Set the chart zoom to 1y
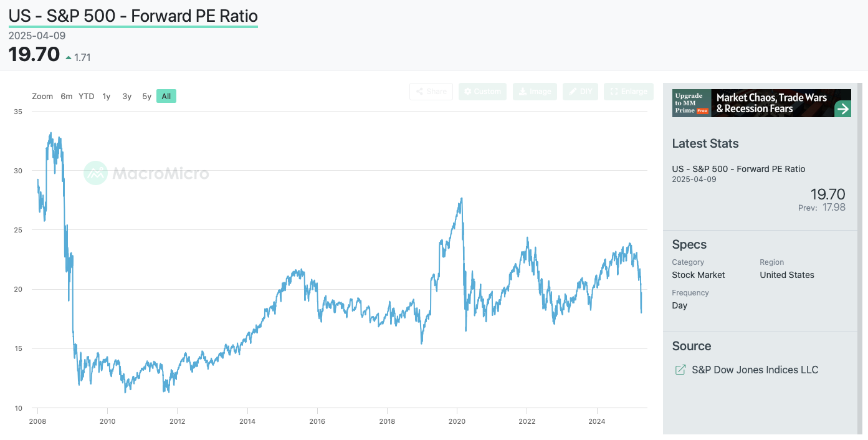 [107, 97]
